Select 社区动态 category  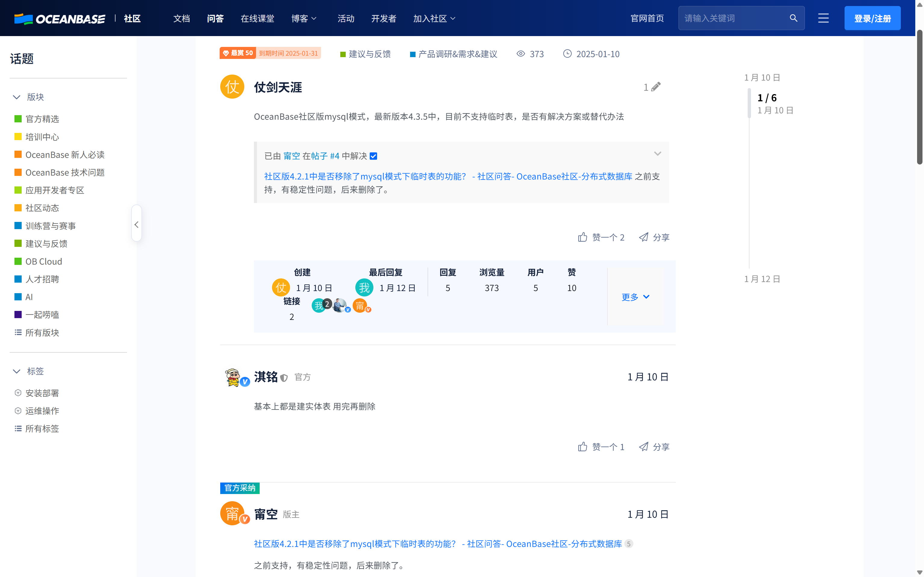pos(37,208)
